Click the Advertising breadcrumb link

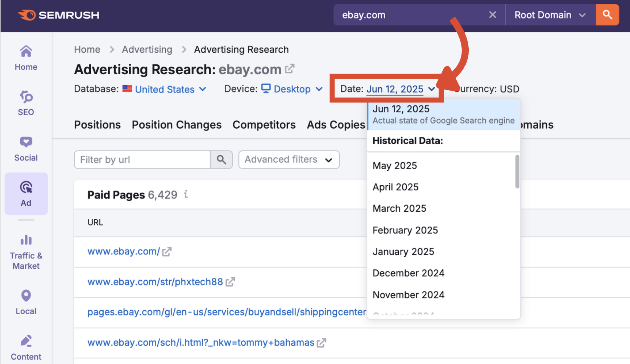tap(147, 49)
